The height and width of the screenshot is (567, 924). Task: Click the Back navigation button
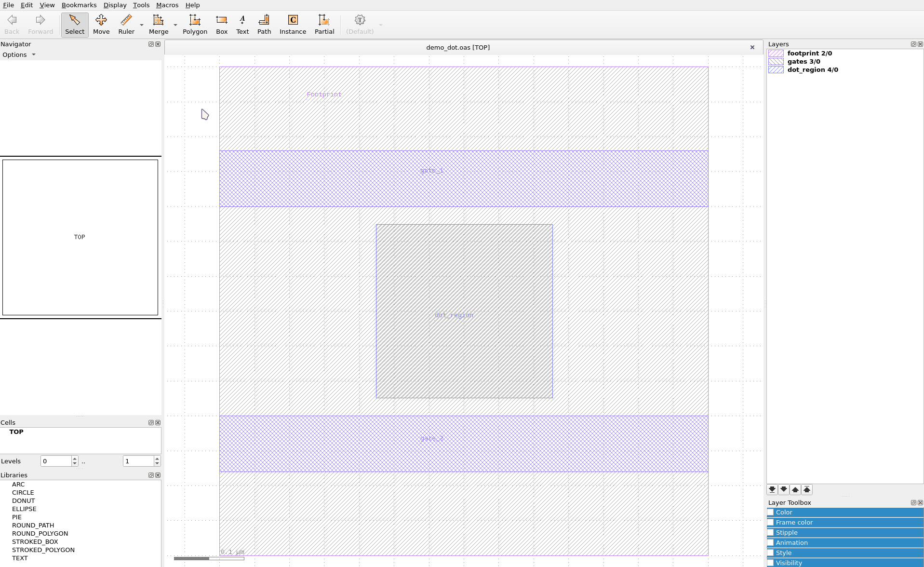12,24
